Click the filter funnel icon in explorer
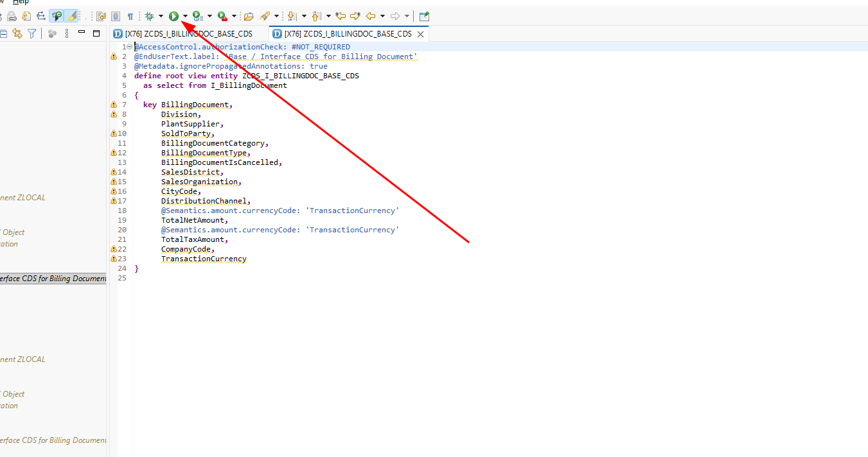The width and height of the screenshot is (868, 457). point(31,33)
